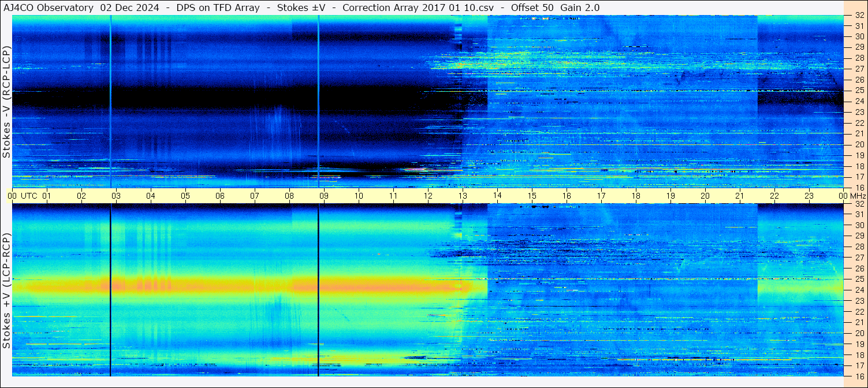Select the 21 hour mark on time axis

click(x=740, y=196)
